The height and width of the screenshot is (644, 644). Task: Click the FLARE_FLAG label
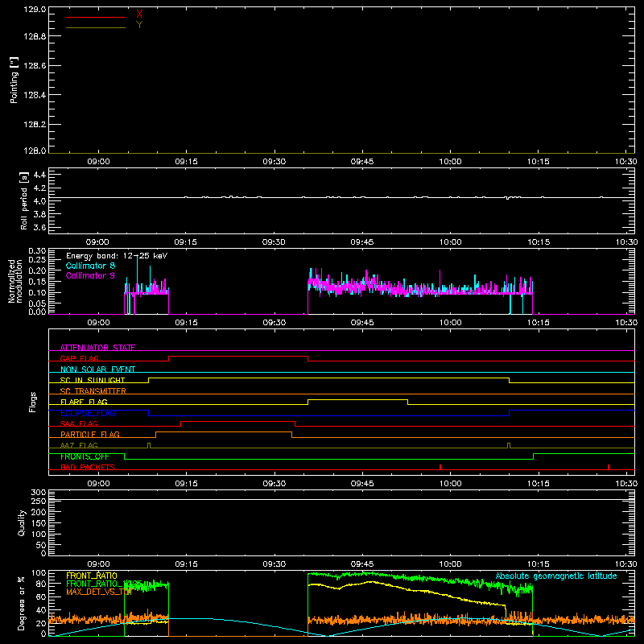[84, 402]
